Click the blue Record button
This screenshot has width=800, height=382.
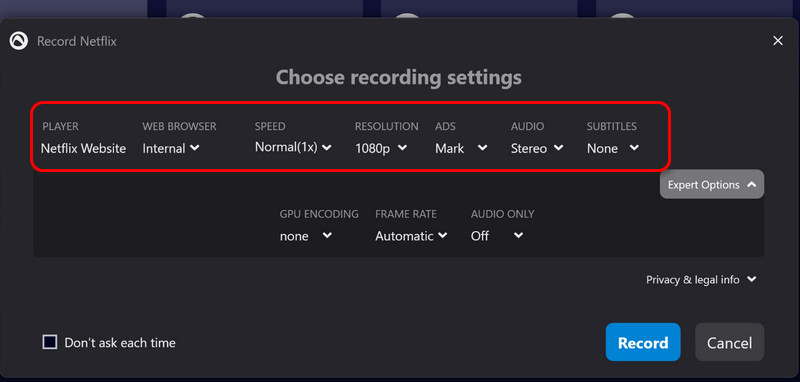643,342
